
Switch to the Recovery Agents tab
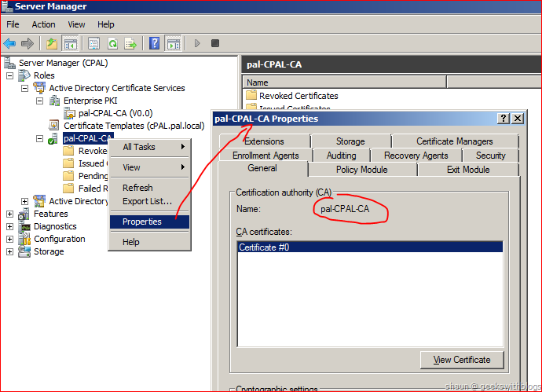pyautogui.click(x=416, y=156)
